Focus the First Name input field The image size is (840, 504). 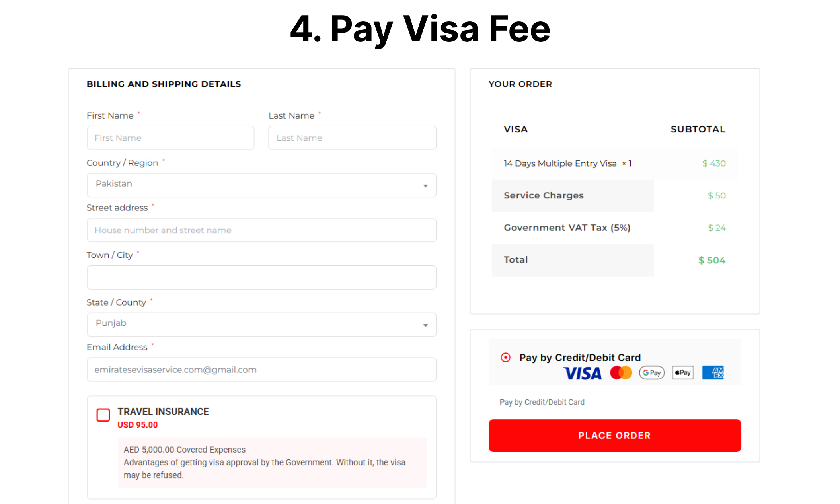click(170, 138)
